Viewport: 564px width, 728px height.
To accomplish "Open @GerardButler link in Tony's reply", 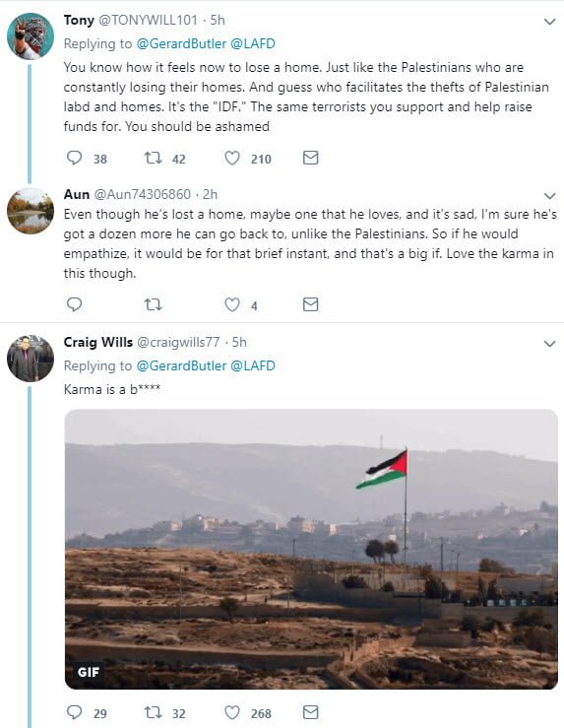I will [181, 43].
